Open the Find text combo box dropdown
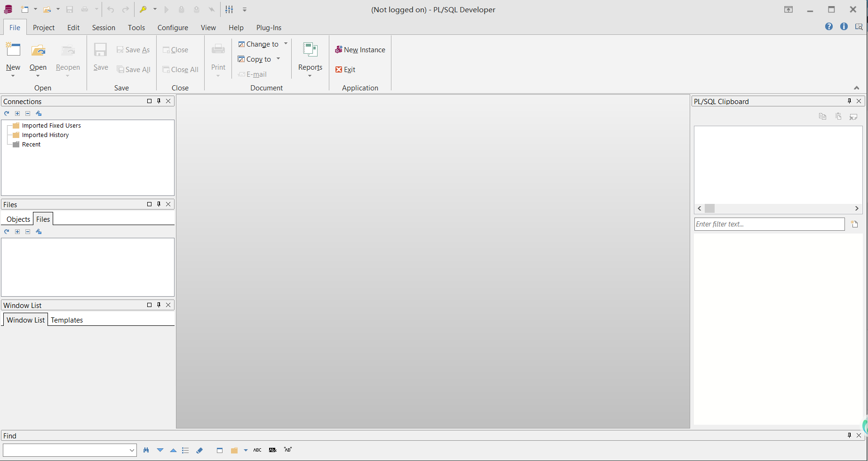 click(132, 450)
